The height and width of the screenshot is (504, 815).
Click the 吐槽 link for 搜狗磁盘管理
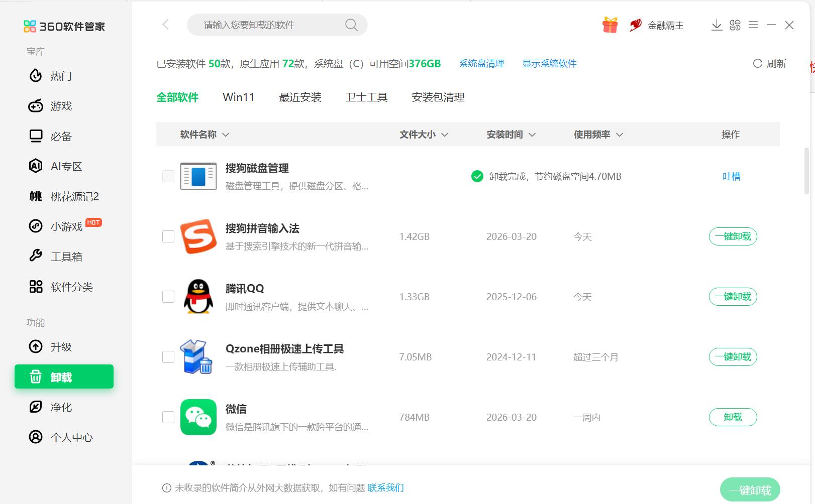[732, 176]
